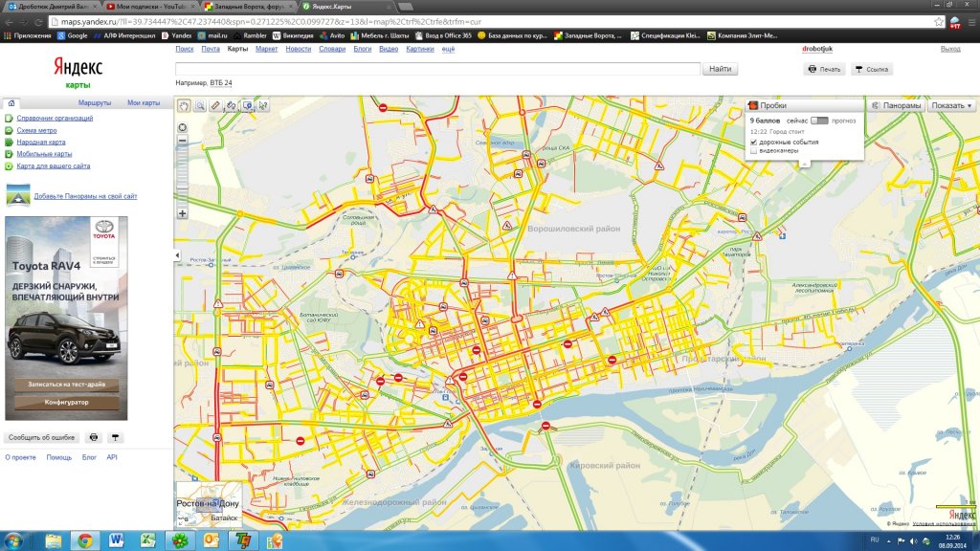Click the print icon under the ad

94,437
